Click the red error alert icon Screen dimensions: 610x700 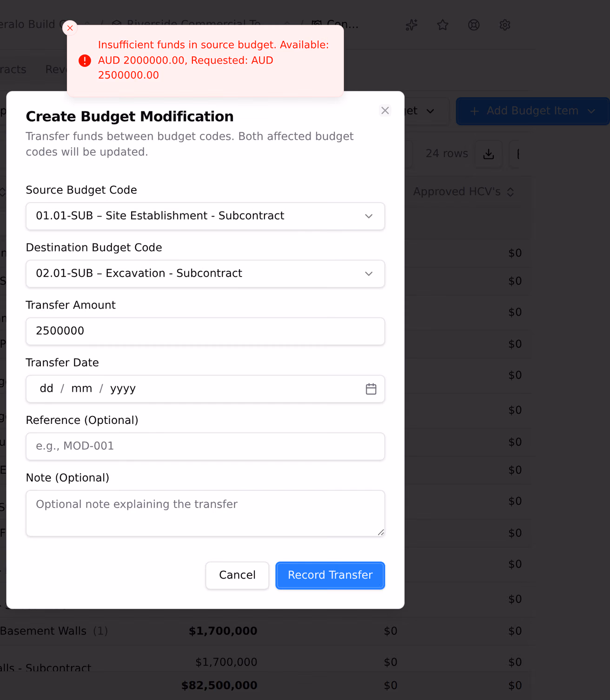[85, 60]
